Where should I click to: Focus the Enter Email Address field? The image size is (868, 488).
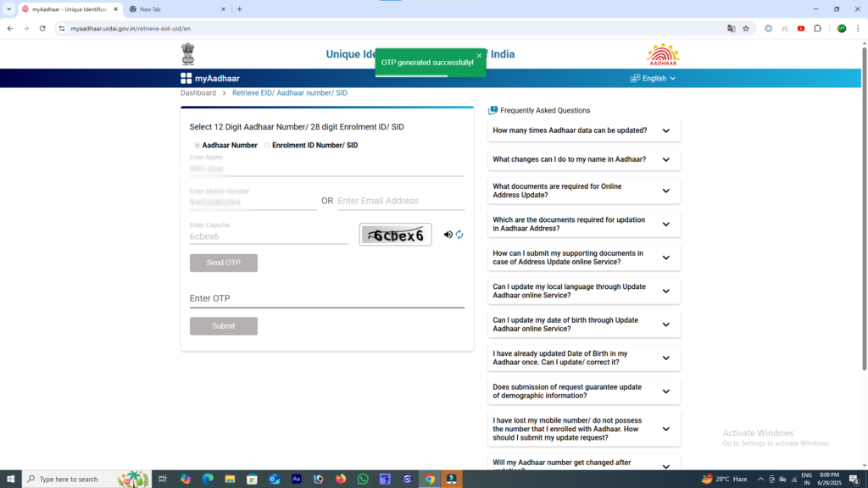tap(401, 202)
